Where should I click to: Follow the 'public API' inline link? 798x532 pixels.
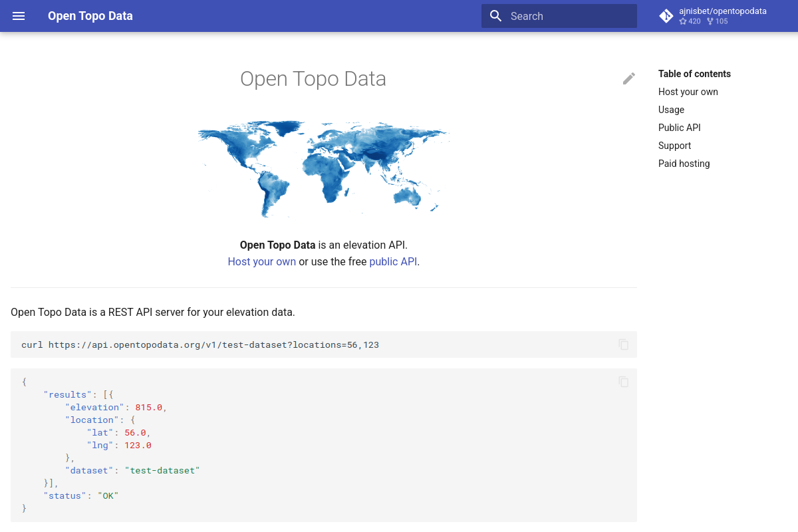[x=393, y=261]
